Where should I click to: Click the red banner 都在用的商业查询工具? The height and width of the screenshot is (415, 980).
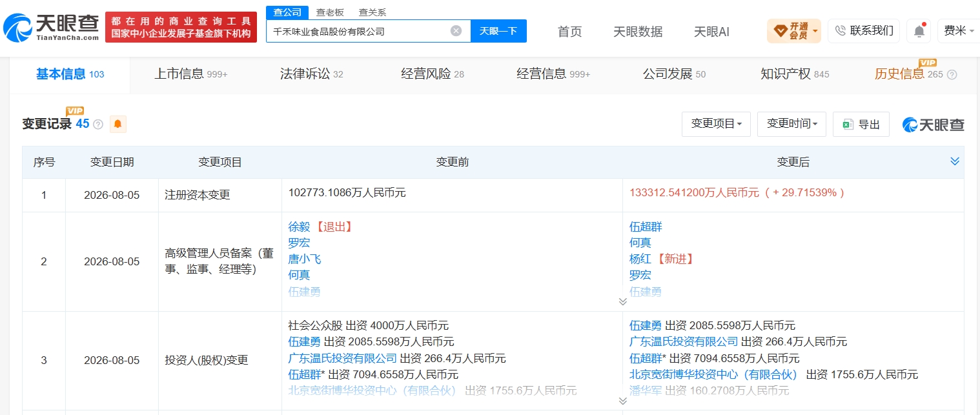(x=181, y=27)
